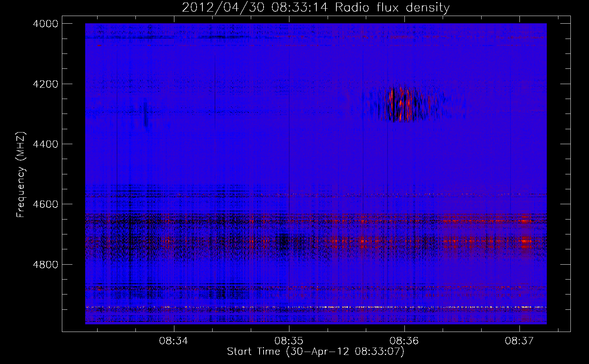
Task: Select the 4800 frequency axis label
Action: point(46,265)
